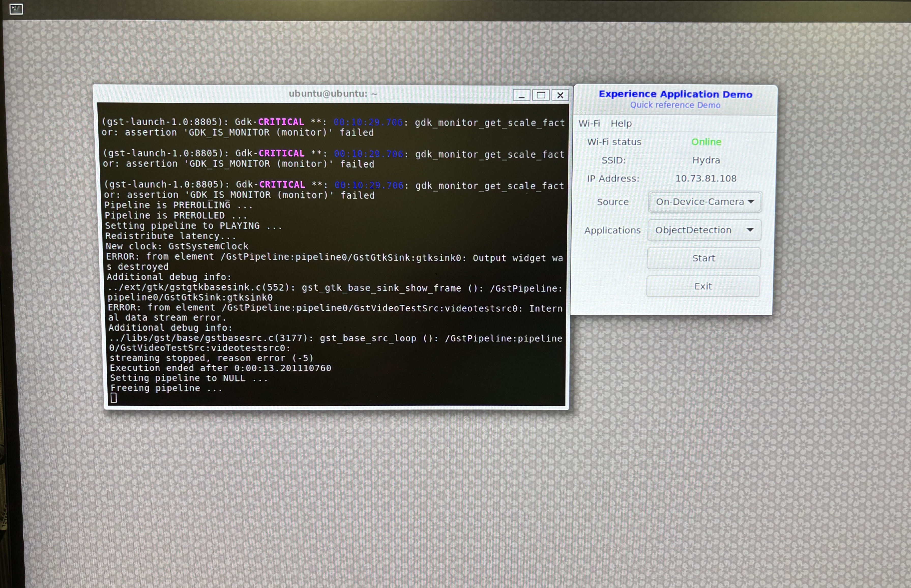Open the Wi-Fi menu

589,123
